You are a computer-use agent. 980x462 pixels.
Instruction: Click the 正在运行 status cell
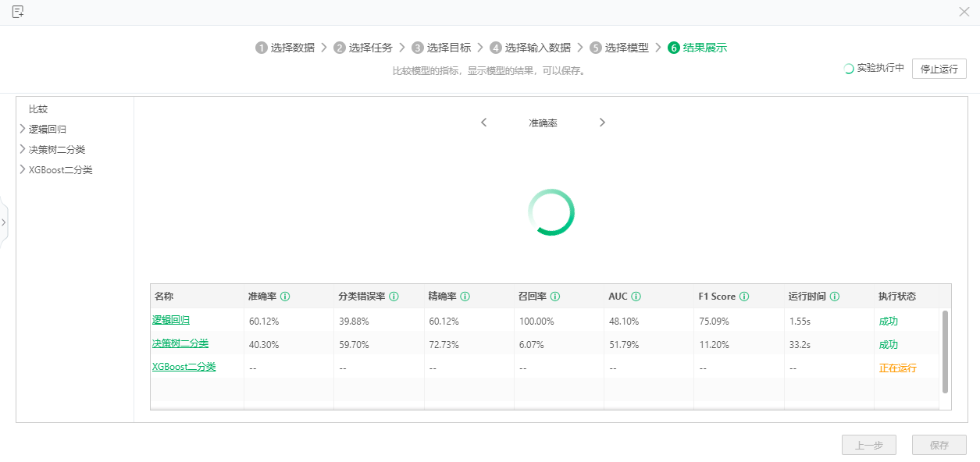click(898, 368)
